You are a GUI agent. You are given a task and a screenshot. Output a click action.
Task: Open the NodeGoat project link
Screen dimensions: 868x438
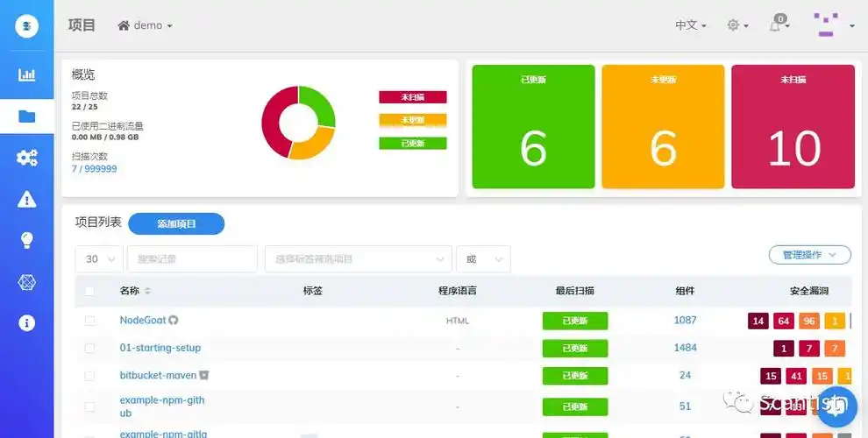pyautogui.click(x=143, y=321)
